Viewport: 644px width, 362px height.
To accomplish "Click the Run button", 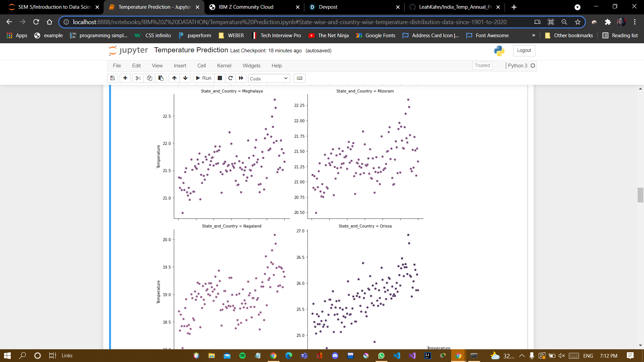I will [x=204, y=78].
